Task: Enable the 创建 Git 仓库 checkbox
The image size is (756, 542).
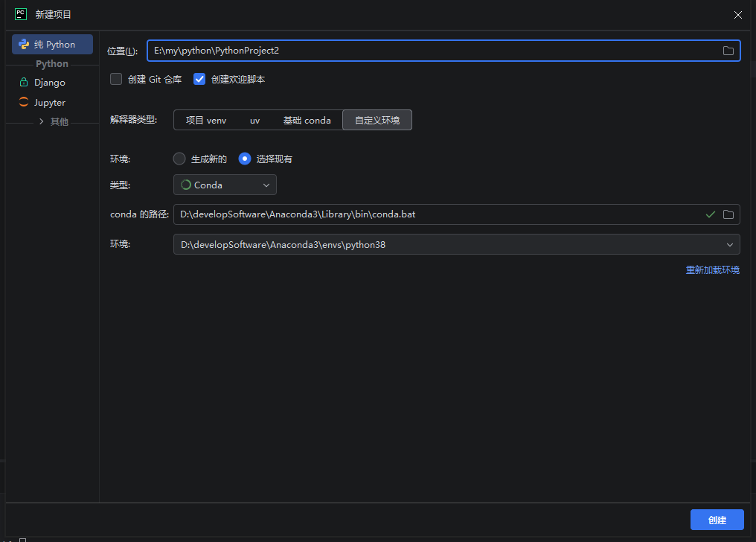Action: tap(116, 79)
